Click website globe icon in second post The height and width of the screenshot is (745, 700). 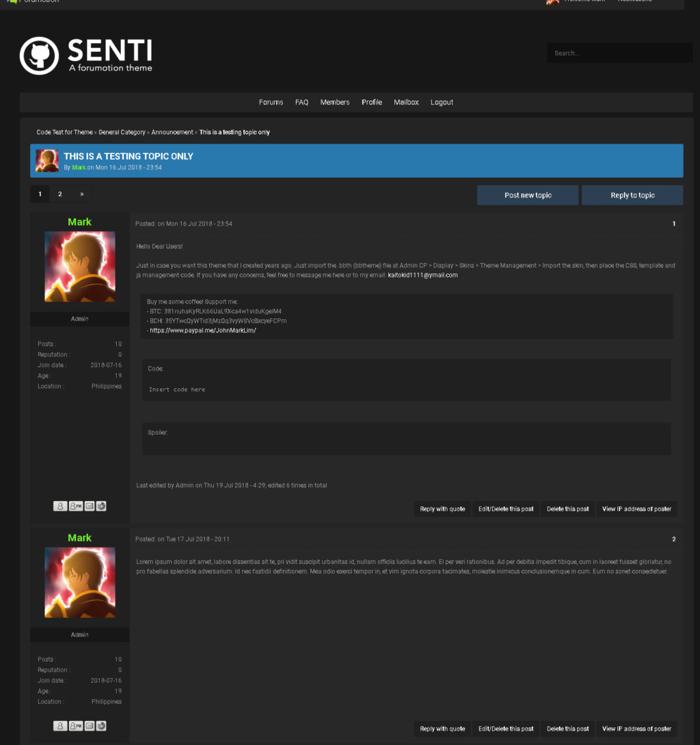(101, 726)
